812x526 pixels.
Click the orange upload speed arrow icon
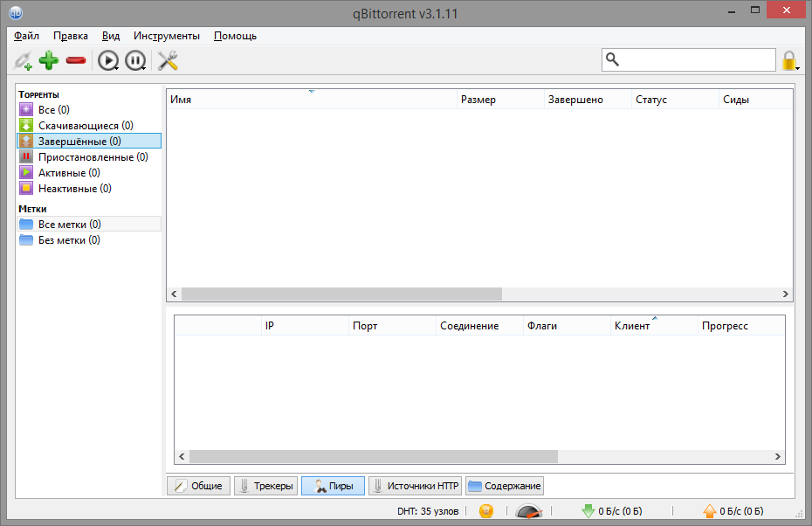click(x=710, y=511)
